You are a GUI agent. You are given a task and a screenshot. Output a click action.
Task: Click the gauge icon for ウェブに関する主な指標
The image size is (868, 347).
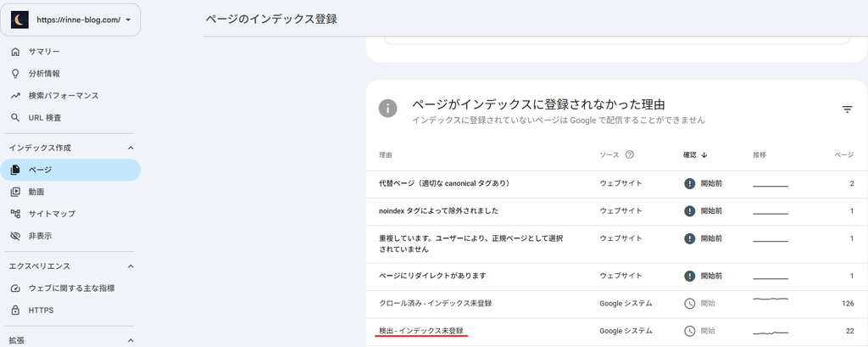(15, 288)
